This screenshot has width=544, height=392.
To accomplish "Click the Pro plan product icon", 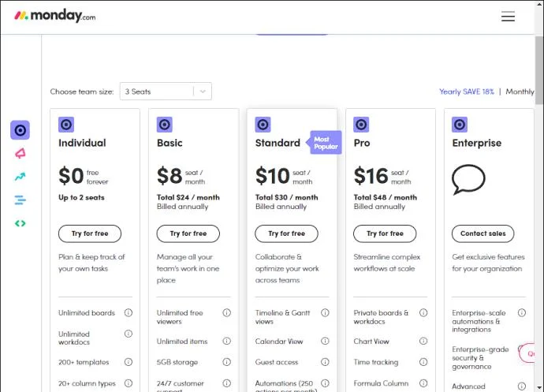I will coord(361,125).
